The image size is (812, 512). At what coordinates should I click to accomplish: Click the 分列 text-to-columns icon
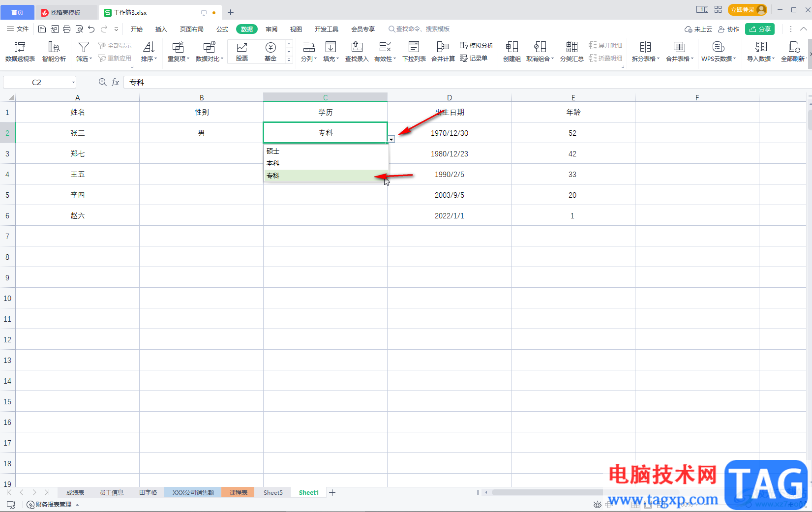click(308, 52)
